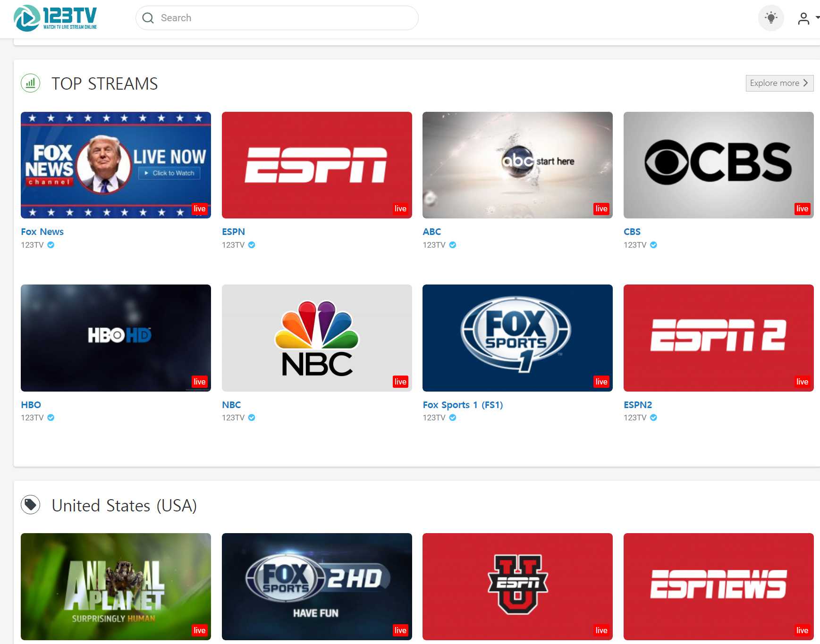Click the live badge on NBC
Viewport: 820px width, 644px height.
(400, 382)
